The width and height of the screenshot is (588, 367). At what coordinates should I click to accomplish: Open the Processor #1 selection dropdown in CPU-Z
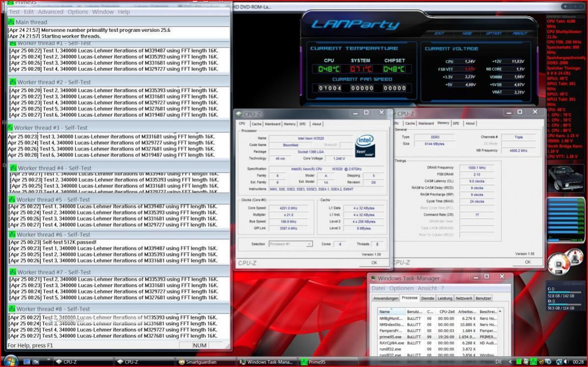click(x=291, y=244)
